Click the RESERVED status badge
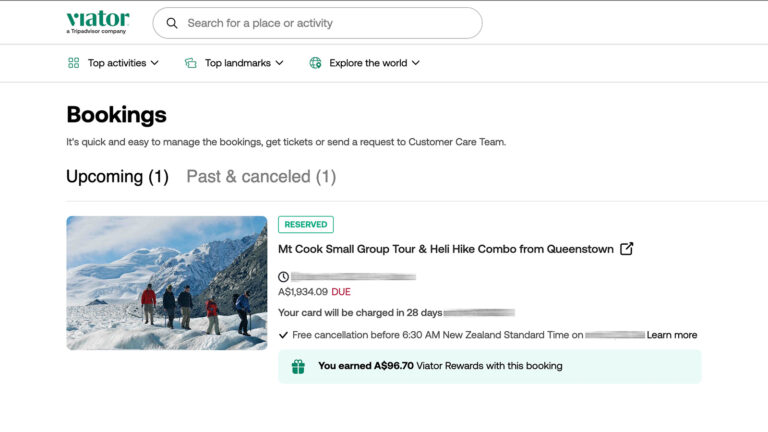Image resolution: width=768 pixels, height=432 pixels. point(306,224)
